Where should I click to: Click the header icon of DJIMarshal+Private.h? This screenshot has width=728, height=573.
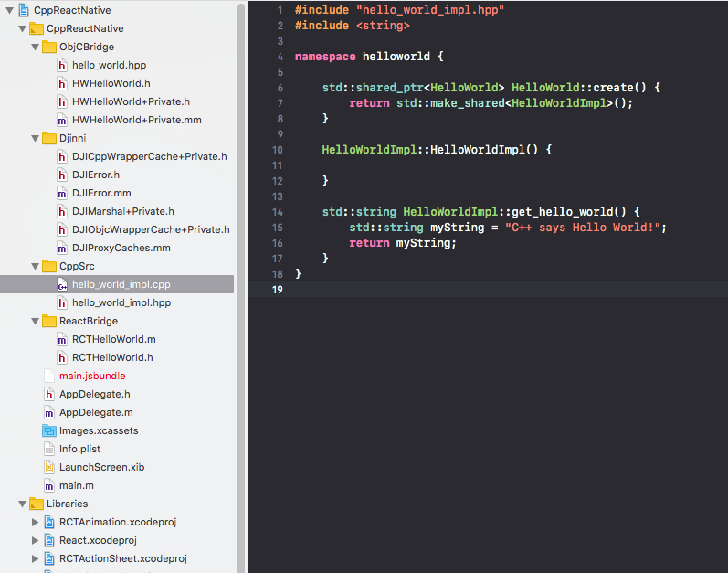(x=62, y=212)
